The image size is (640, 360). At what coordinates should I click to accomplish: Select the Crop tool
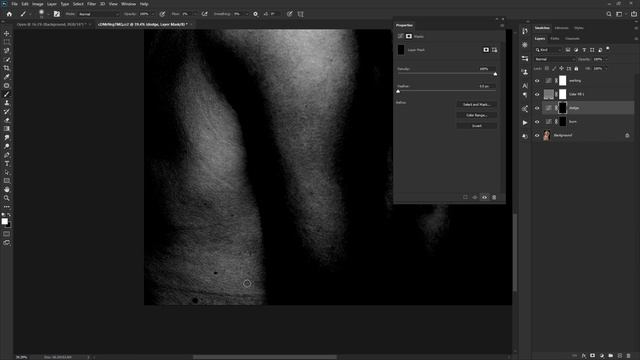coord(7,68)
